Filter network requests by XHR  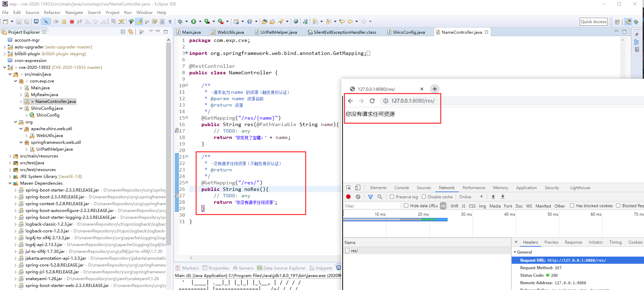point(454,206)
